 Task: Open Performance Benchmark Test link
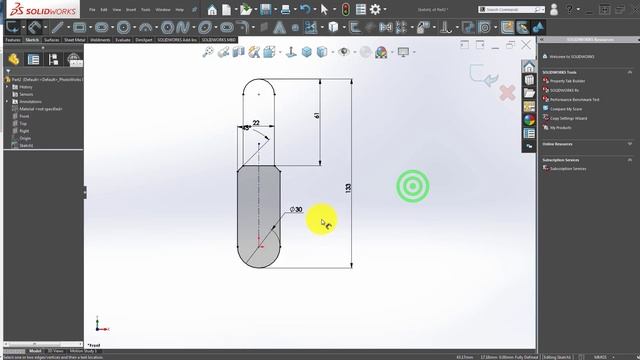coord(575,100)
